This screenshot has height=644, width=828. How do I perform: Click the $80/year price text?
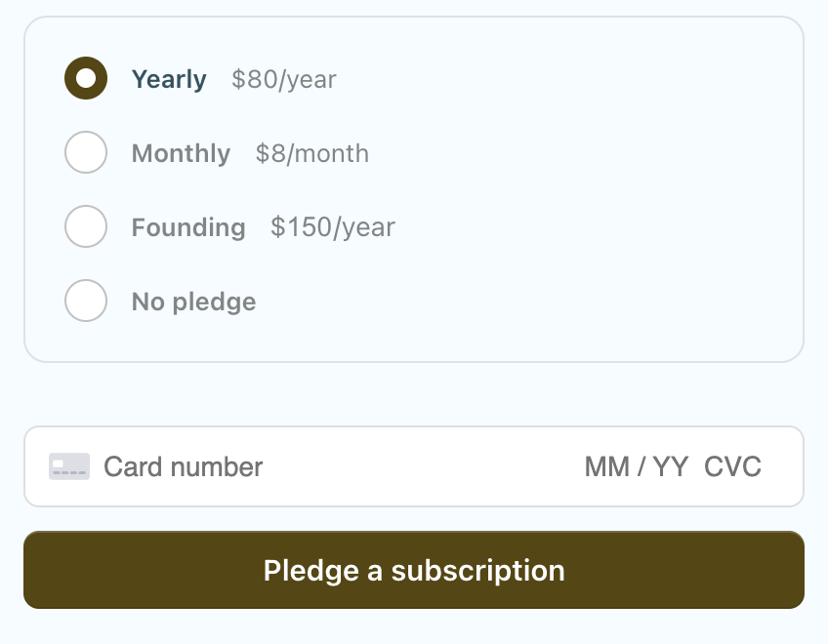tap(283, 79)
